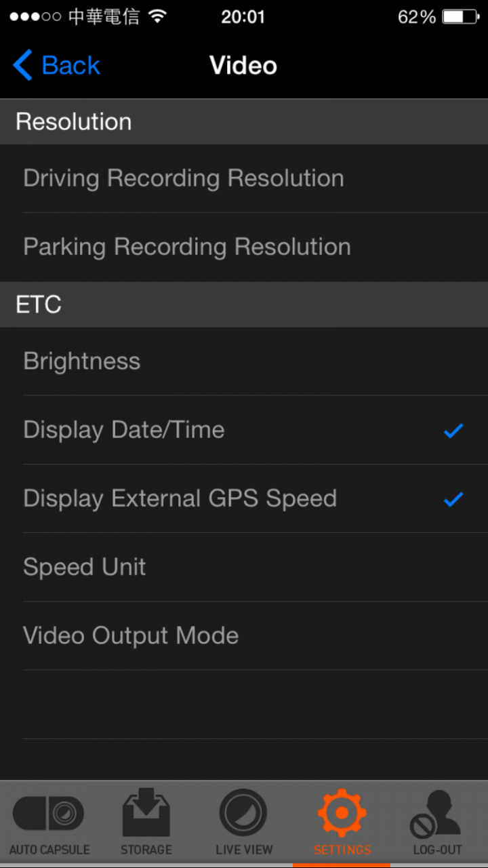
Task: Open Video Output Mode setting
Action: click(244, 635)
